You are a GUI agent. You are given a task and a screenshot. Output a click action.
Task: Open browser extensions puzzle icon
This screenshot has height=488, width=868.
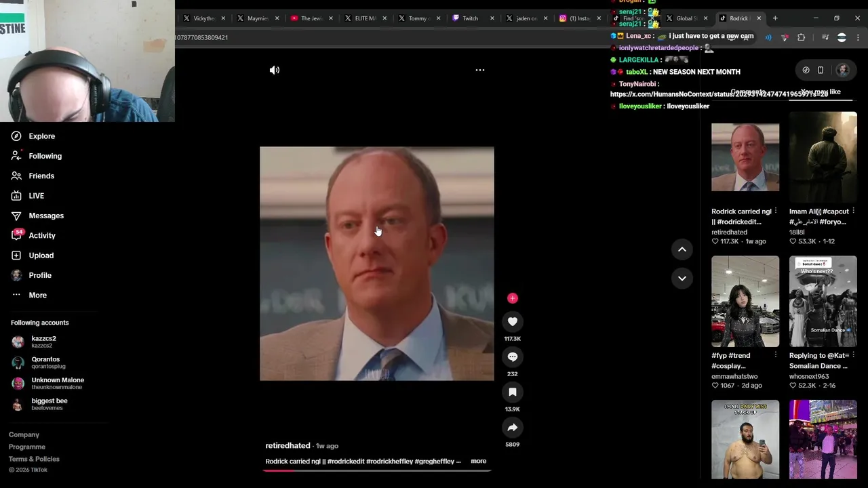801,37
